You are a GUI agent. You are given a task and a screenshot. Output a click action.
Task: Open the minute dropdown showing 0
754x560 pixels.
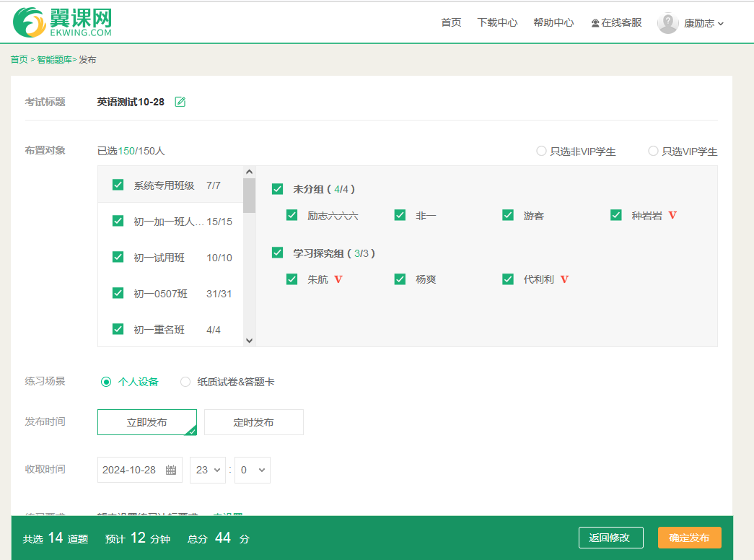(253, 470)
